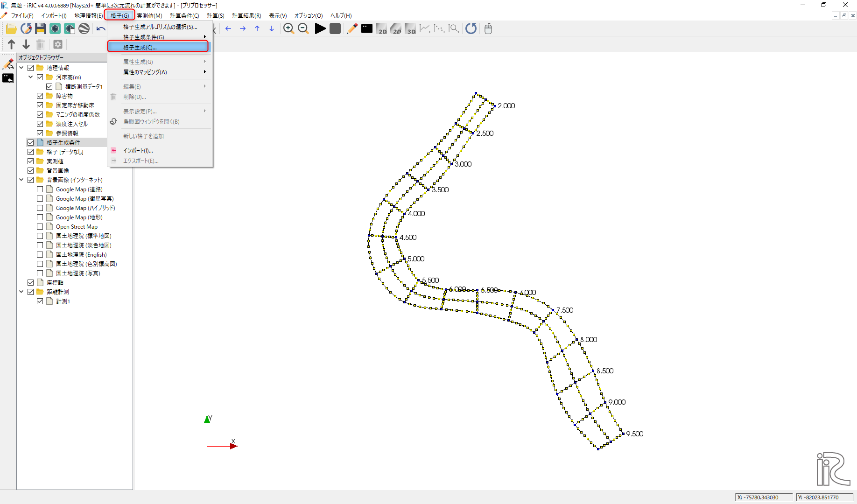Collapse the 河床高(m) tree node
The height and width of the screenshot is (504, 857).
[x=31, y=77]
